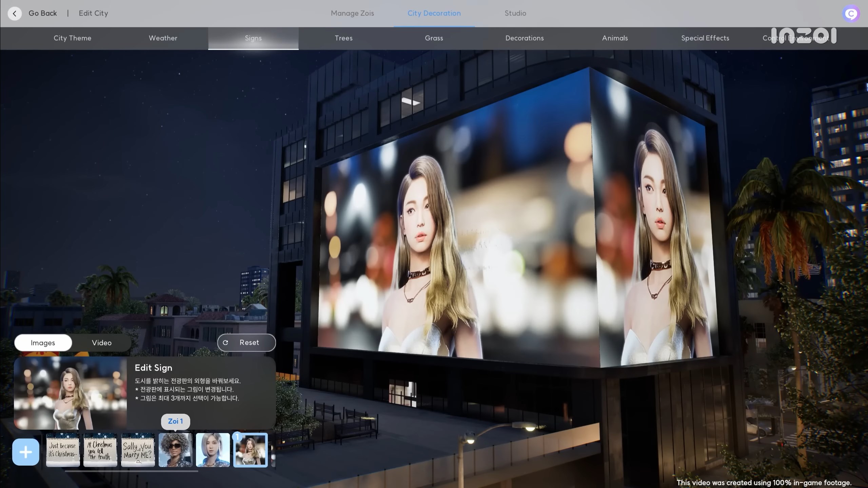Switch to the Weather category
Viewport: 868px width, 488px height.
pyautogui.click(x=163, y=38)
